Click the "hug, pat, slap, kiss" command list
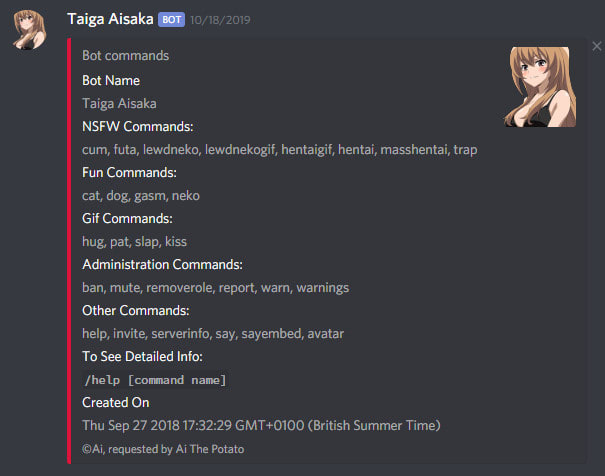 coord(134,241)
